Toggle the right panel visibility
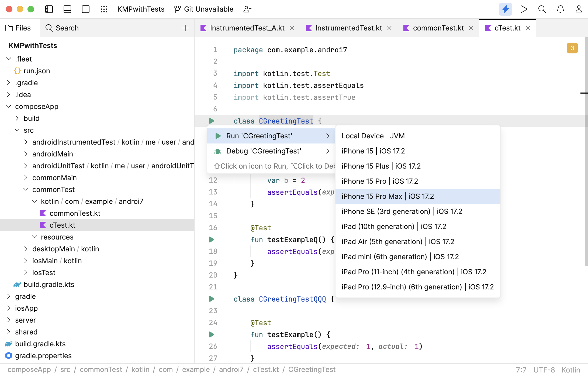Screen dimensions: 588x376 click(85, 9)
